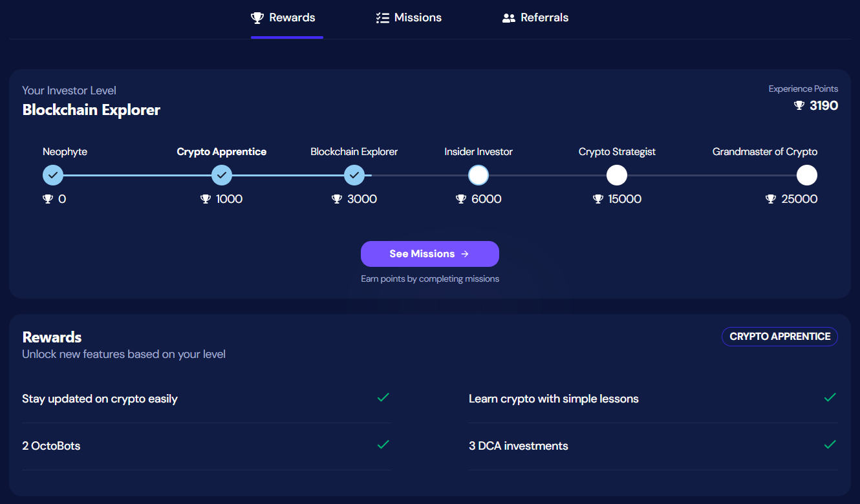Screen dimensions: 860x504
Task: Click the bold Crypto Apprentice level label
Action: (x=222, y=152)
